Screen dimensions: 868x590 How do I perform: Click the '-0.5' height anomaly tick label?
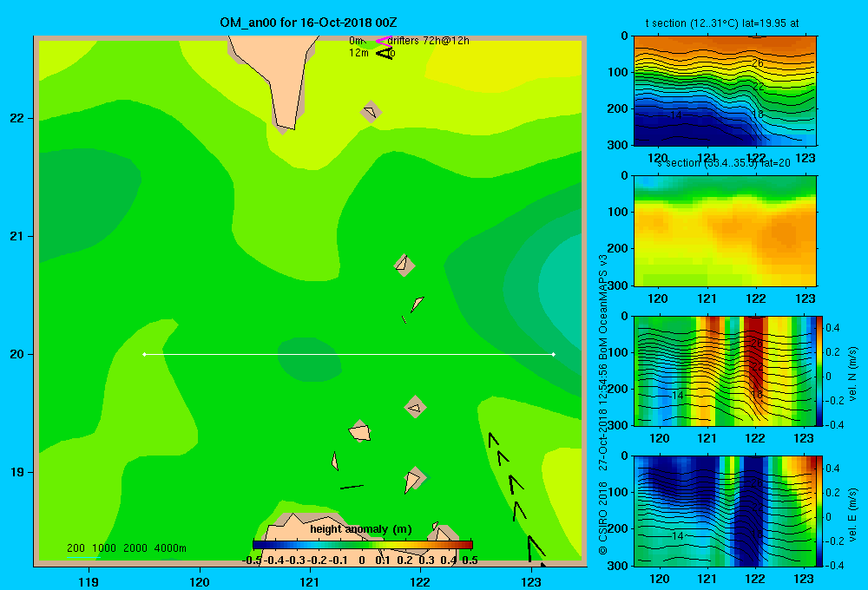(252, 560)
